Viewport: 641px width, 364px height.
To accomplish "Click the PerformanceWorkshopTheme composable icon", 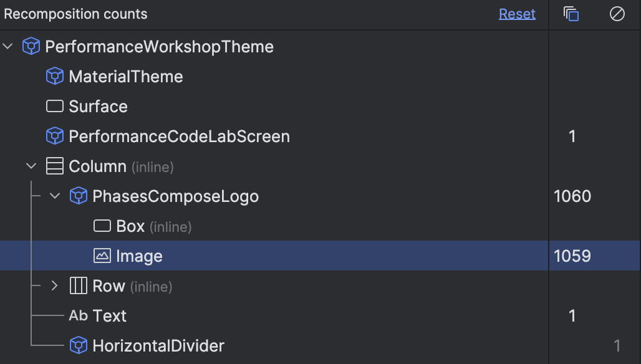I will 31,47.
